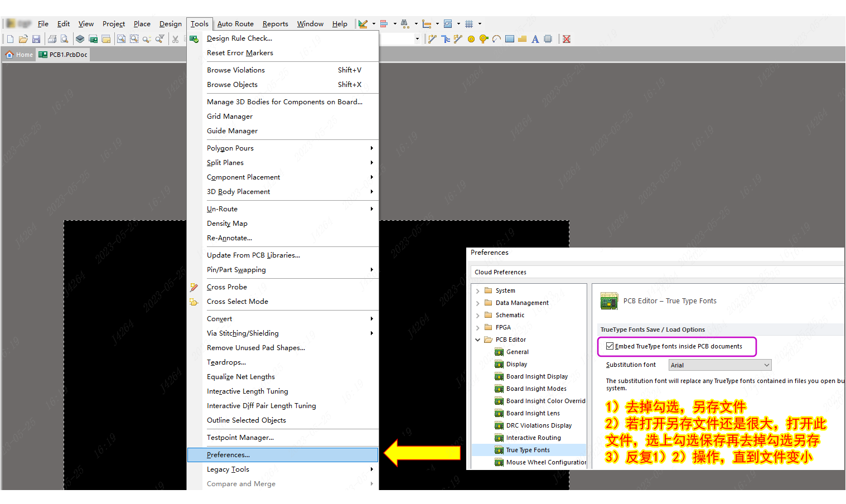846x504 pixels.
Task: Click the Save floppy disk icon
Action: [36, 39]
